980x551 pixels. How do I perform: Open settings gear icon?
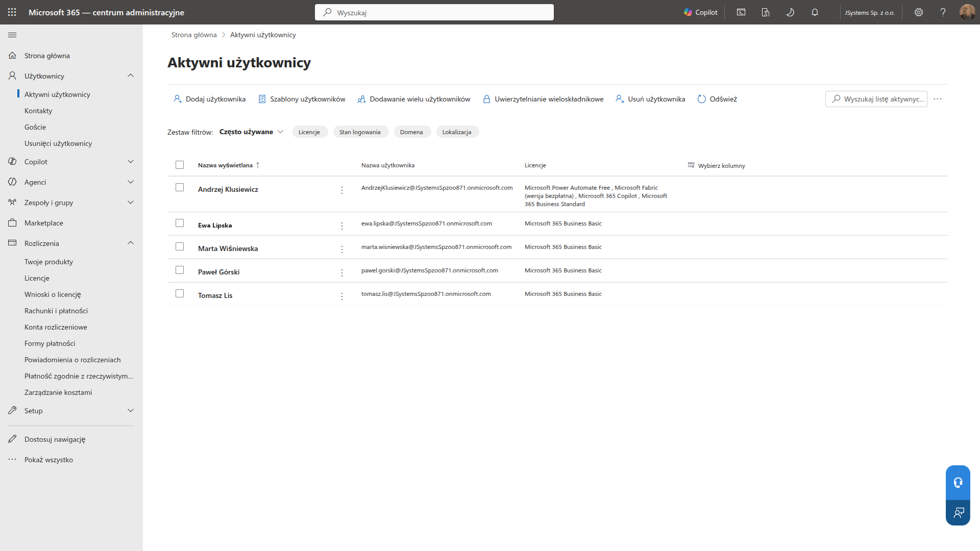919,12
